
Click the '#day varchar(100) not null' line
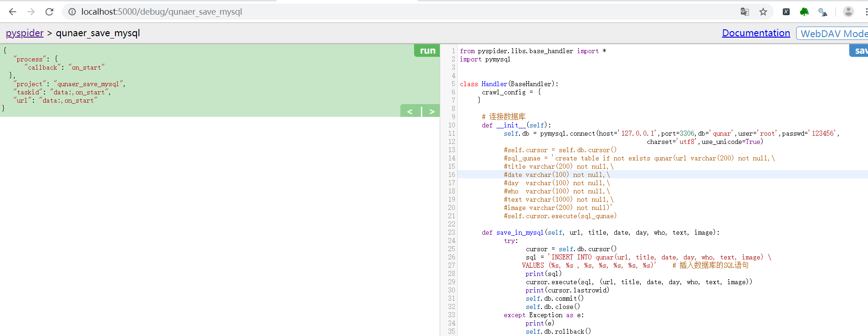pos(557,183)
